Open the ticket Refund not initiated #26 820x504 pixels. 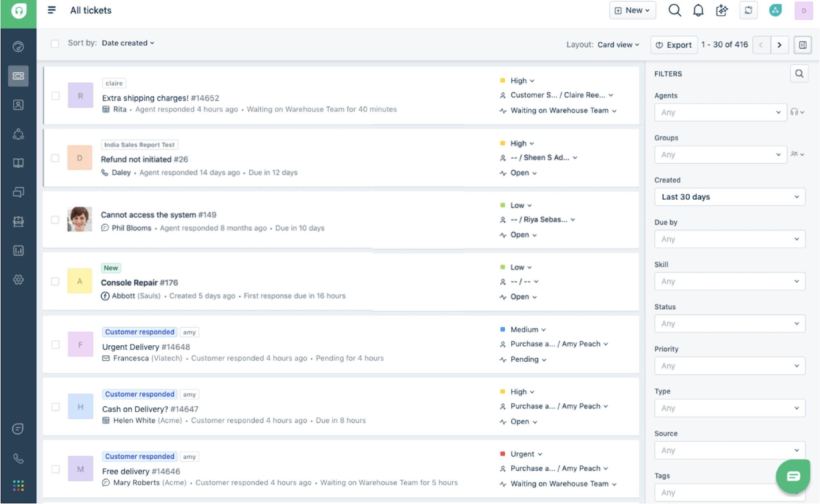point(144,159)
